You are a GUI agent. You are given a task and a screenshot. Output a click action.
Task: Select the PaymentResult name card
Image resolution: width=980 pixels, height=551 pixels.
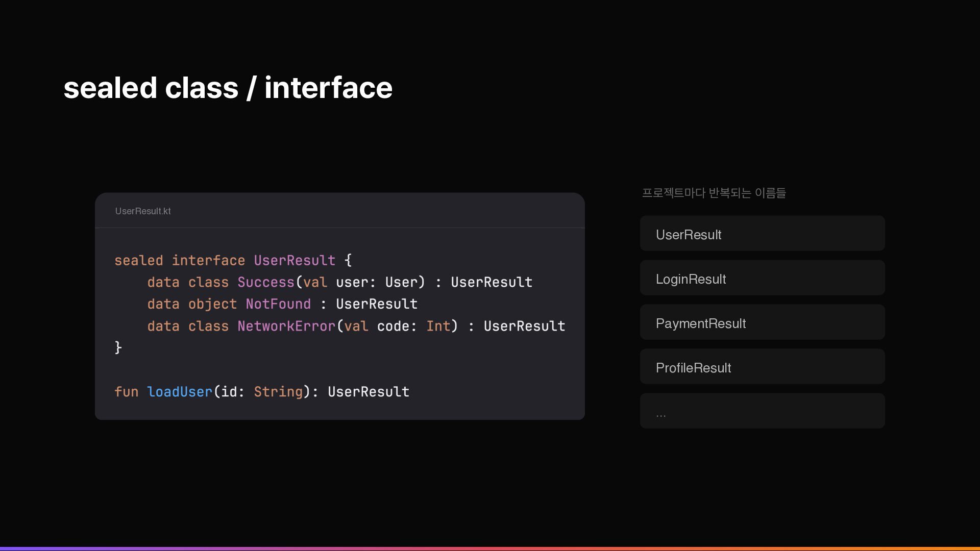coord(763,322)
